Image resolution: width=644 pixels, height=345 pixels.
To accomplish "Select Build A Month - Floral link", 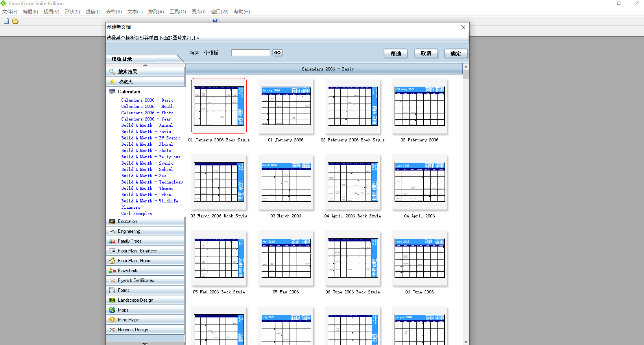I will [147, 144].
